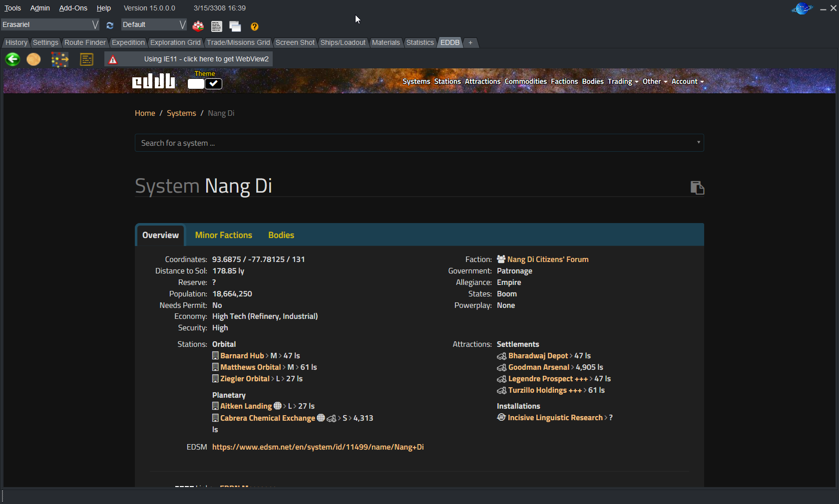Click the green back arrow in the webview
This screenshot has height=504, width=839.
coord(12,59)
